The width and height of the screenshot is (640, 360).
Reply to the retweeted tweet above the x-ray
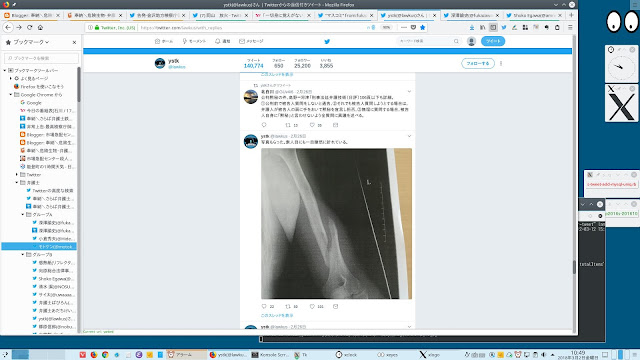264,125
